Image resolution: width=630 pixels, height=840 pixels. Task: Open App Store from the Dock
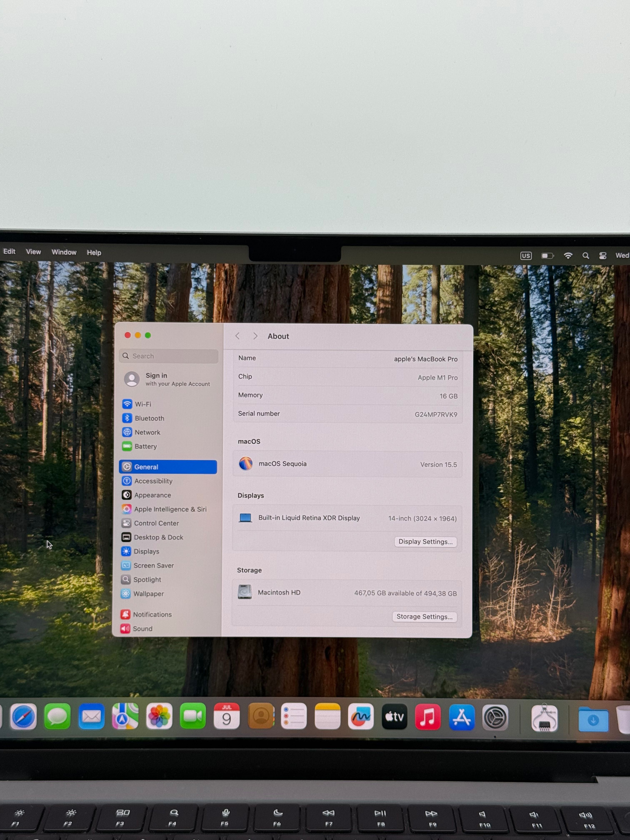462,717
